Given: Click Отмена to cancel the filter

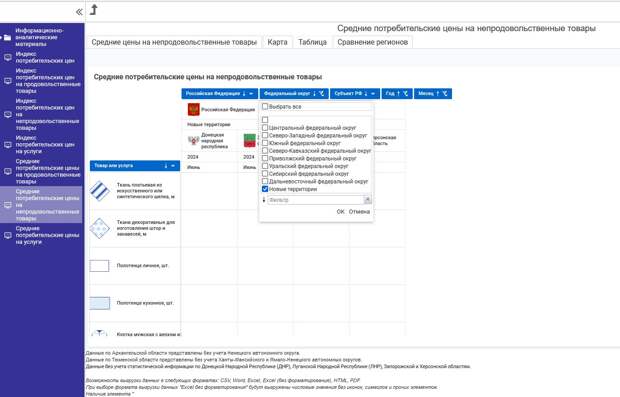Looking at the screenshot, I should (359, 212).
